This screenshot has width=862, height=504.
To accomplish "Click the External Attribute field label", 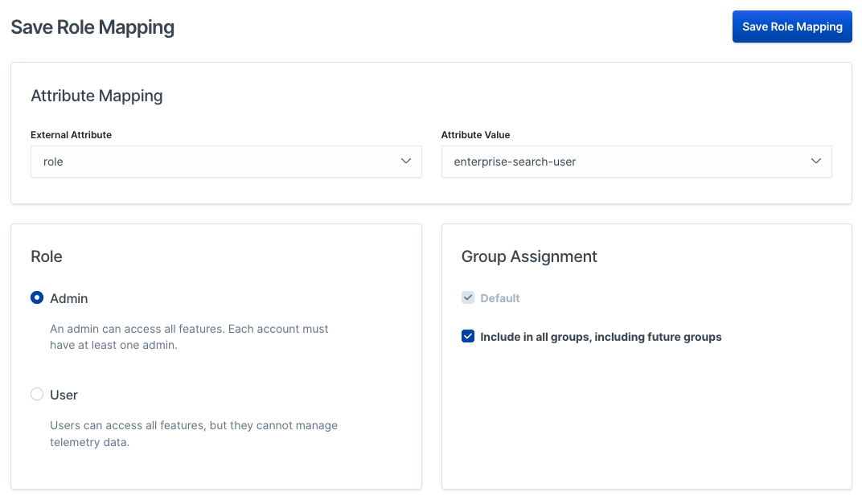I will (71, 135).
